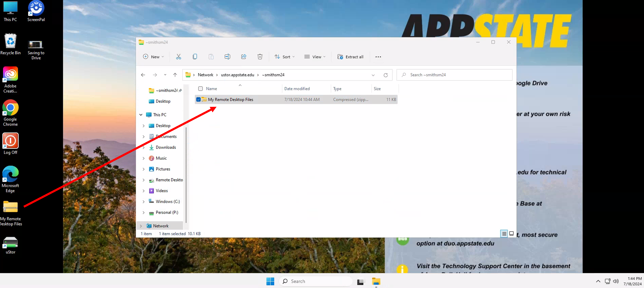Select the uStor desktop shortcut
Image resolution: width=644 pixels, height=288 pixels.
click(x=10, y=246)
